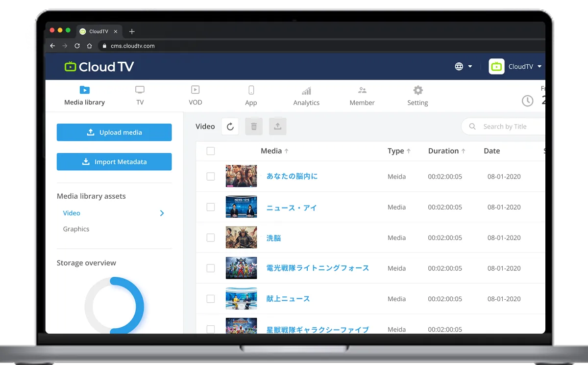Click the Import Metadata button
Viewport: 588px width, 365px height.
[x=114, y=162]
